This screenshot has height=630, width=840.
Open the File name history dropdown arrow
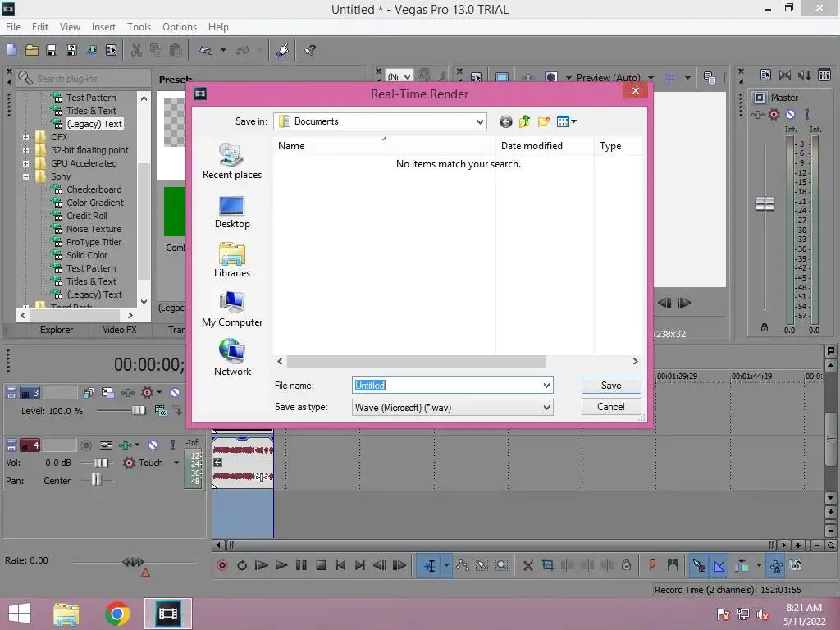(546, 386)
